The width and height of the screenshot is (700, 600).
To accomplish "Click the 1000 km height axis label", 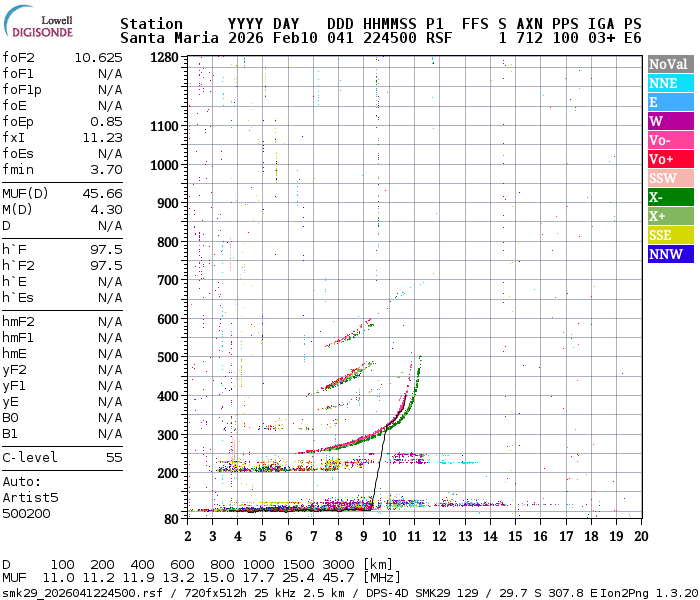I will coord(164,165).
